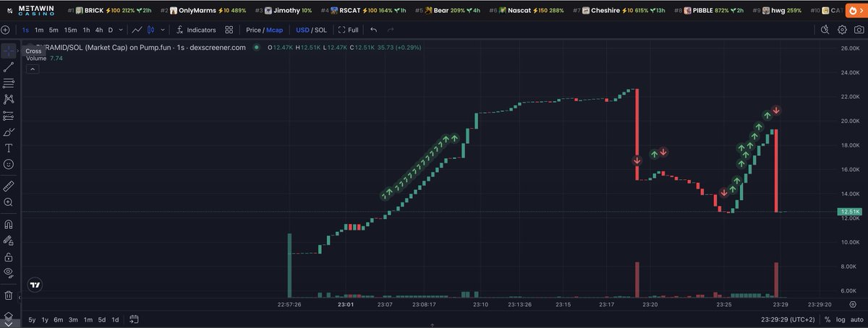Open the Indicators dialog
The image size is (868, 328).
tap(196, 30)
